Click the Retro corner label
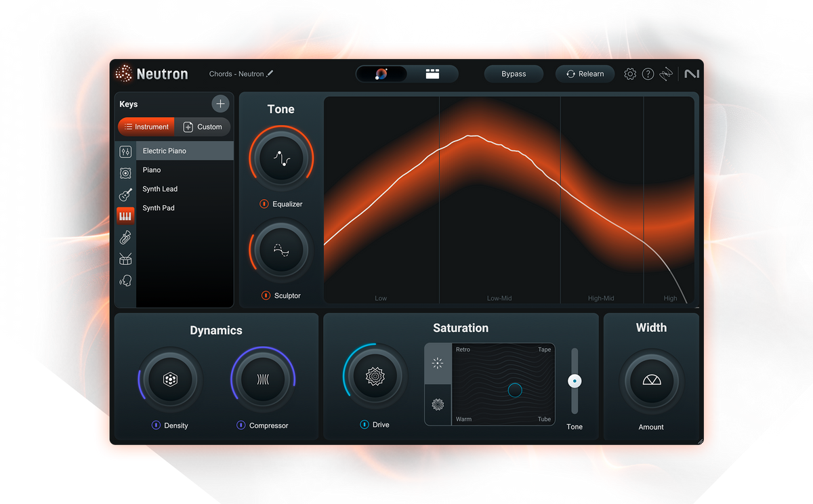Screen dimensions: 813x504 pos(463,350)
